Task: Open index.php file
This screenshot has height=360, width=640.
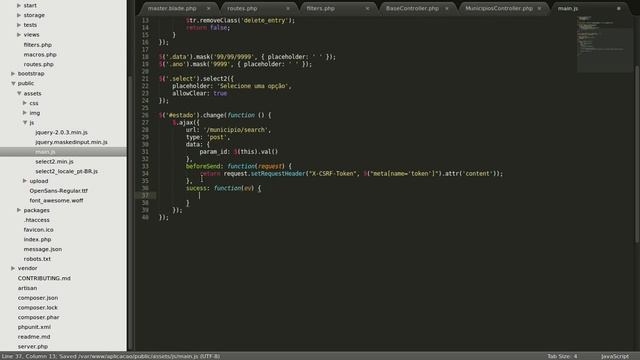Action: 37,240
